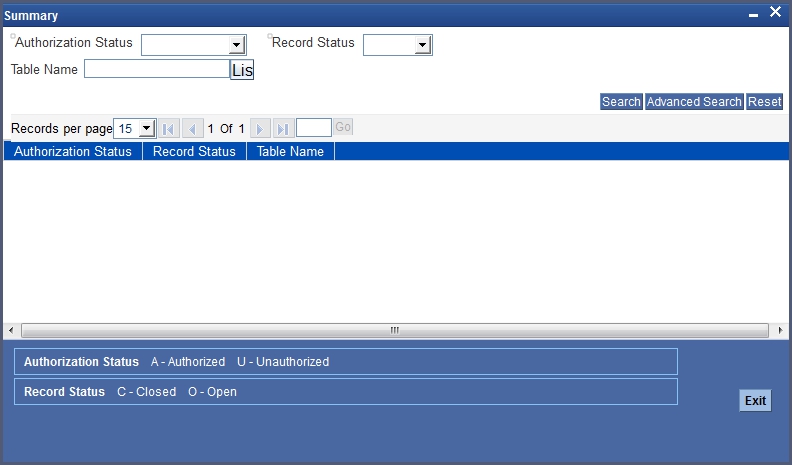Click the 'Records per page' label
The height and width of the screenshot is (465, 792).
(x=62, y=129)
